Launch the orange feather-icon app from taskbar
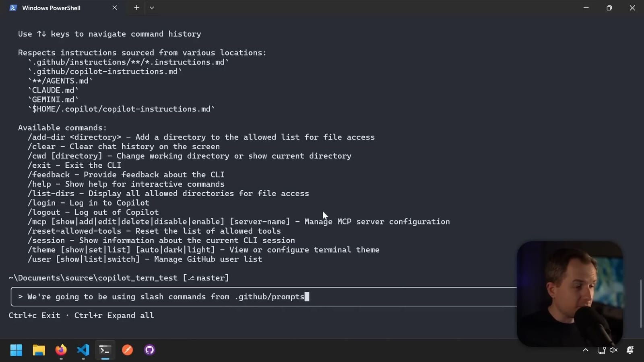 click(127, 350)
